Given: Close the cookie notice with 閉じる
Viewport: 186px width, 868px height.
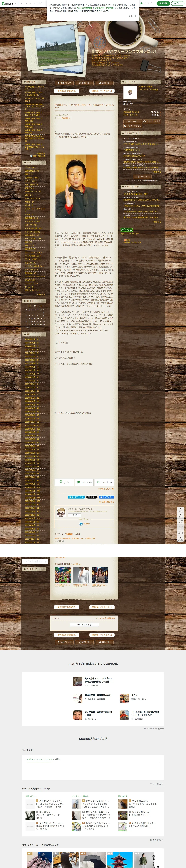Looking at the screenshot, I should tap(132, 16).
